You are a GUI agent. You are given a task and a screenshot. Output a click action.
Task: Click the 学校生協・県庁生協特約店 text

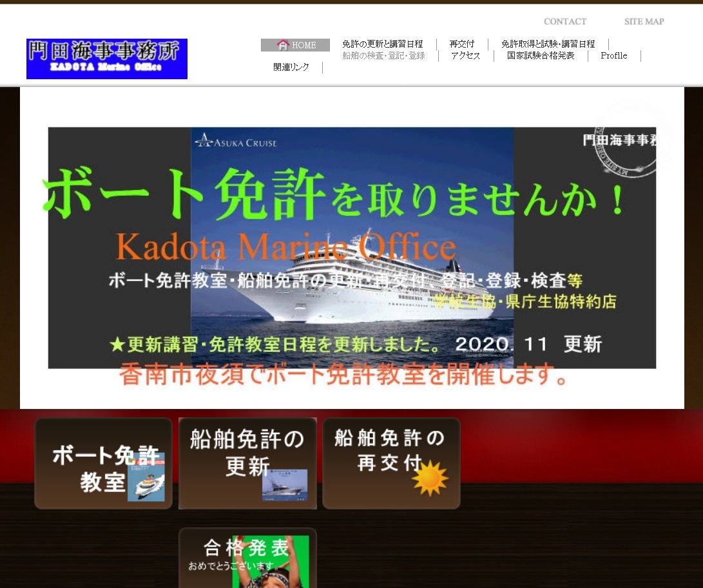point(525,301)
